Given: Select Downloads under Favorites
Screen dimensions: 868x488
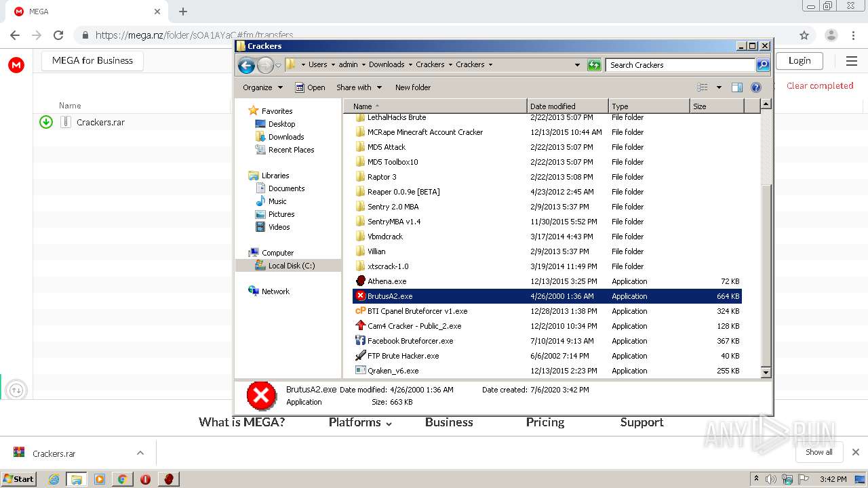Looking at the screenshot, I should (279, 137).
